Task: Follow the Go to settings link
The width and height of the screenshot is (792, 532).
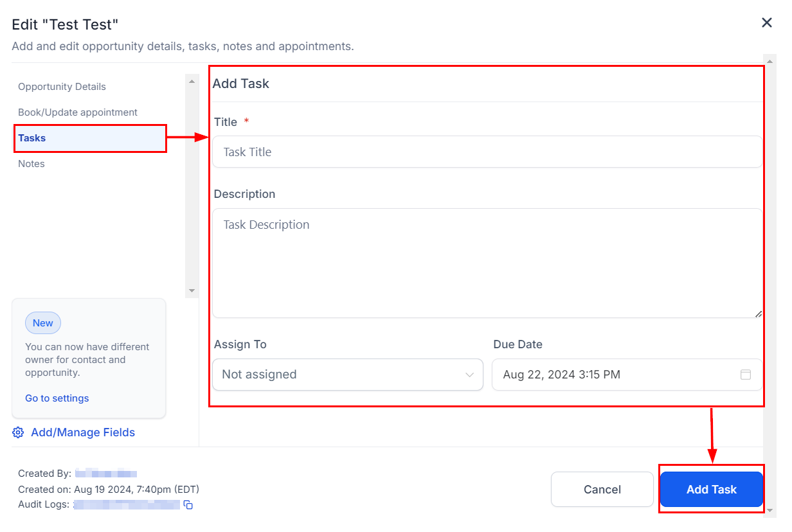Action: (x=57, y=398)
